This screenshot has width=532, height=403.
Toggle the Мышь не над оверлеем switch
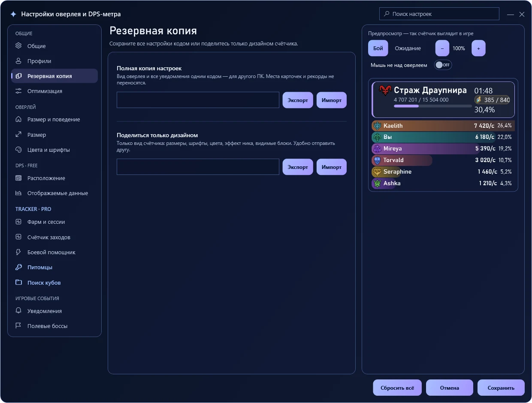(x=443, y=65)
